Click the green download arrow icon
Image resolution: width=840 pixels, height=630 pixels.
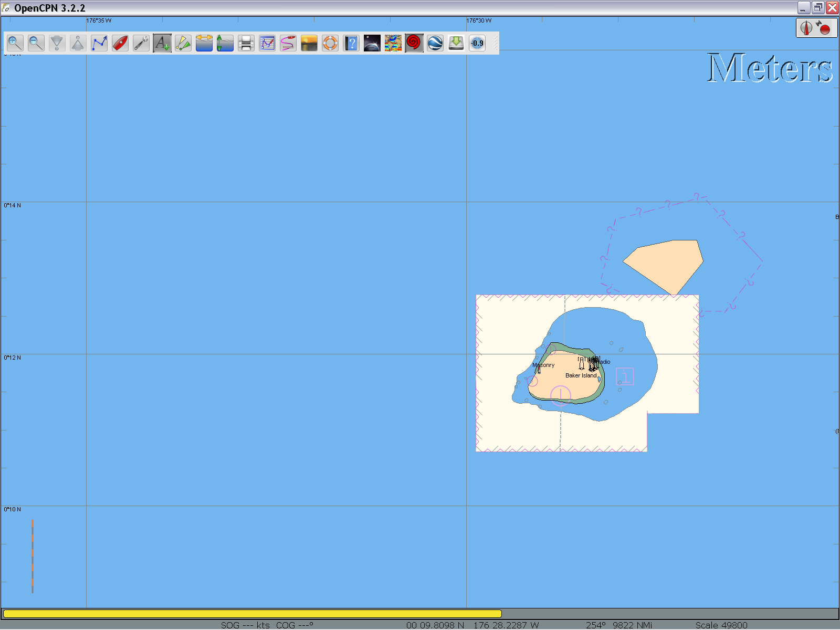456,43
